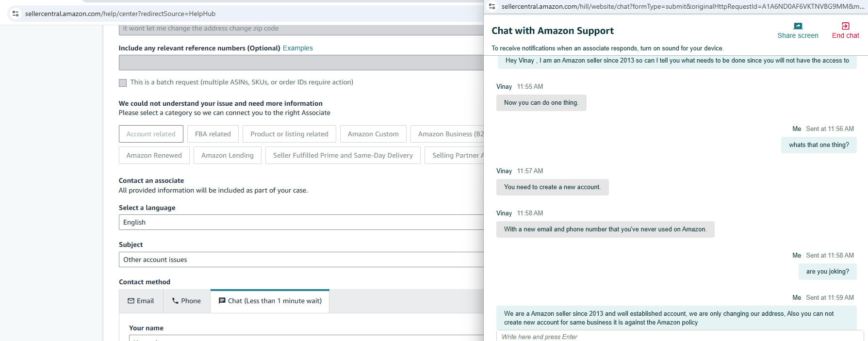868x341 pixels.
Task: Click the 'Include any relevant reference numbers' label
Action: point(199,48)
